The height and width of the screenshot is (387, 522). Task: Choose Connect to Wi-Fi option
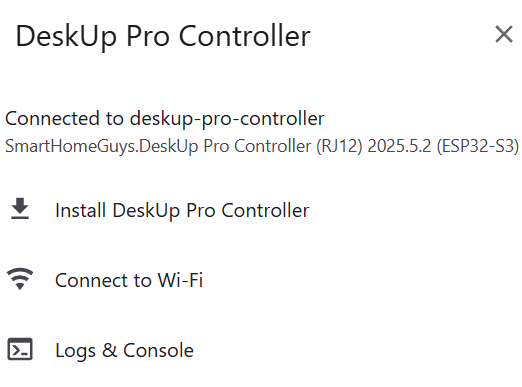point(261,280)
